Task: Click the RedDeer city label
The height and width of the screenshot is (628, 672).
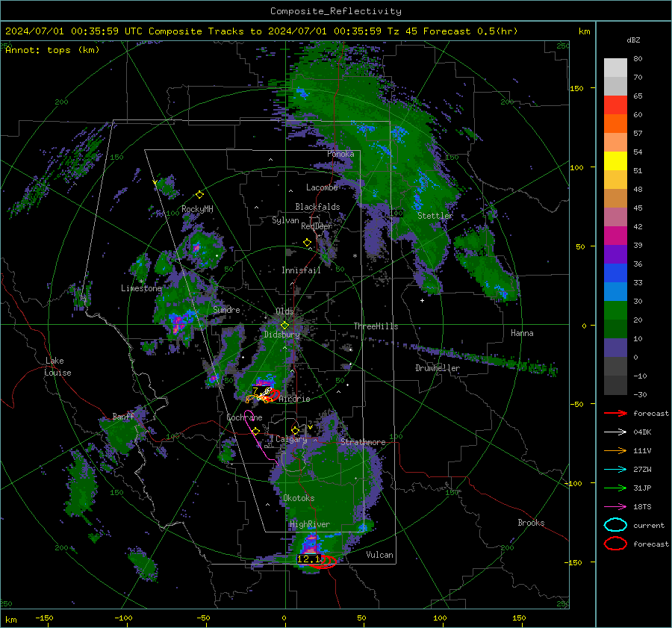Action: (x=317, y=226)
